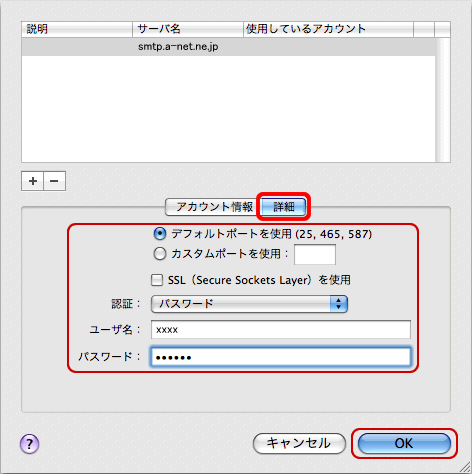Switch to the アカウント情報 tab

214,207
